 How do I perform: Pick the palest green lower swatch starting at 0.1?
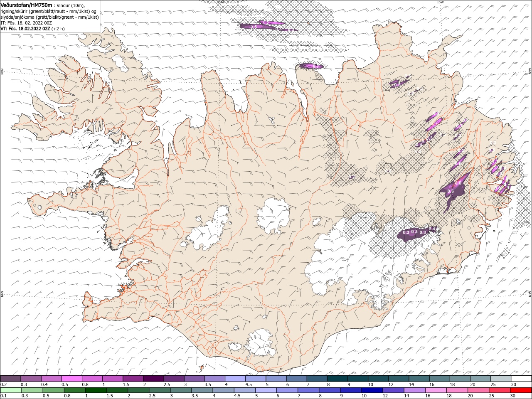11,390
